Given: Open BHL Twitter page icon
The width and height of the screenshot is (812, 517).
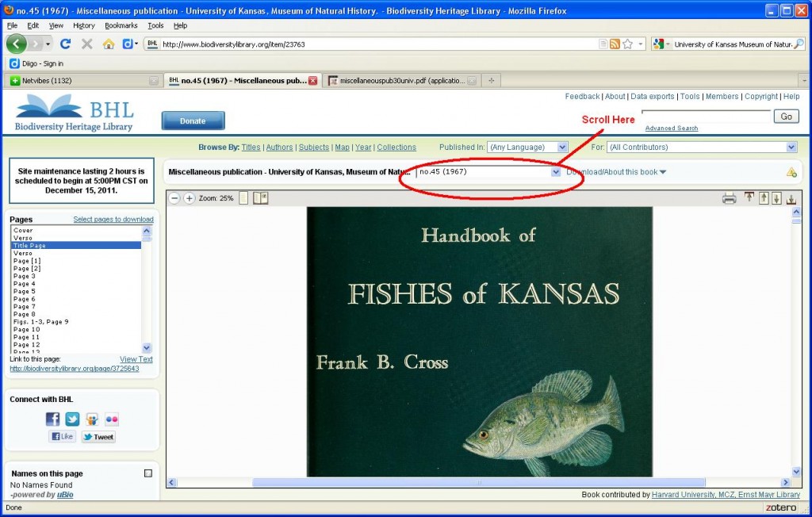Looking at the screenshot, I should point(72,419).
